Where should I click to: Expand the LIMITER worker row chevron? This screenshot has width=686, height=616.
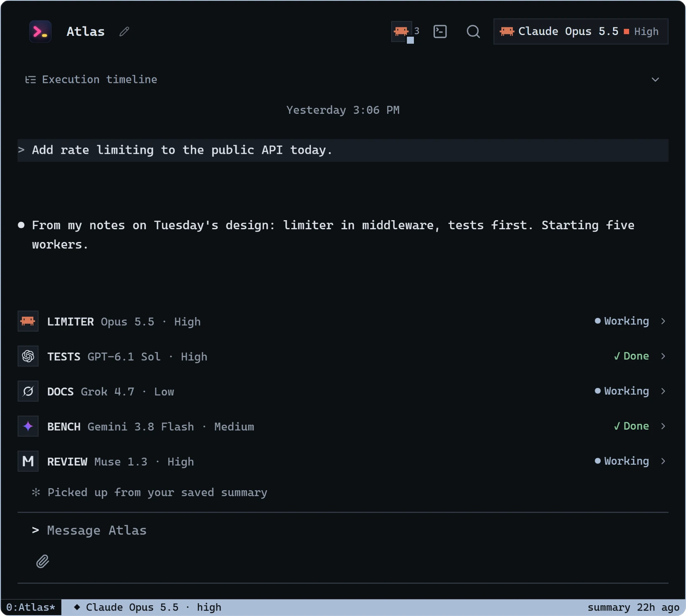[663, 321]
